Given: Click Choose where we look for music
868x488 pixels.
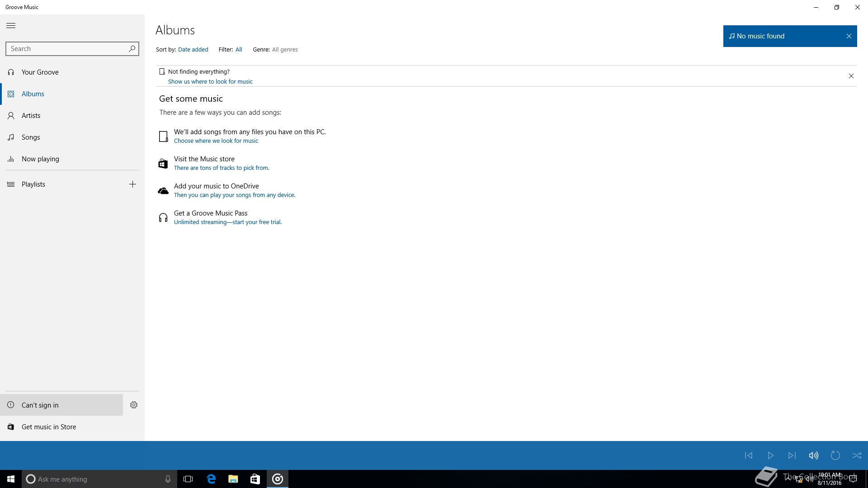Looking at the screenshot, I should click(216, 141).
